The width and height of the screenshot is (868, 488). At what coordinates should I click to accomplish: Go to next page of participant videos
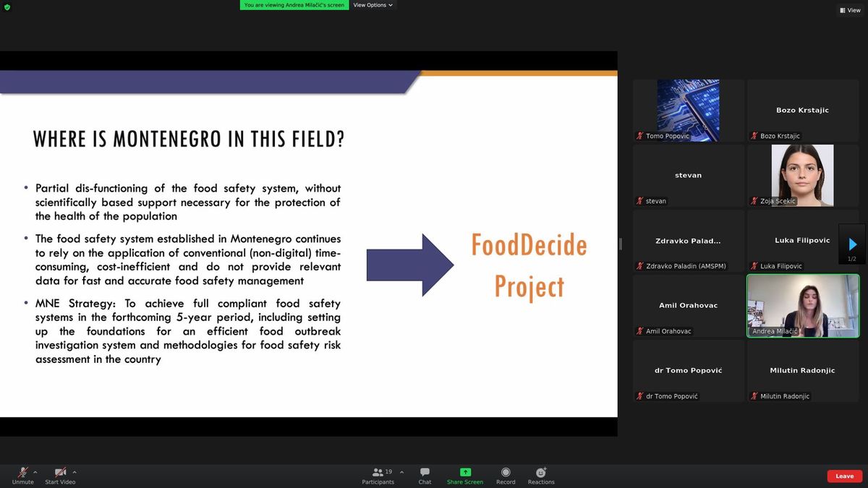tap(852, 244)
